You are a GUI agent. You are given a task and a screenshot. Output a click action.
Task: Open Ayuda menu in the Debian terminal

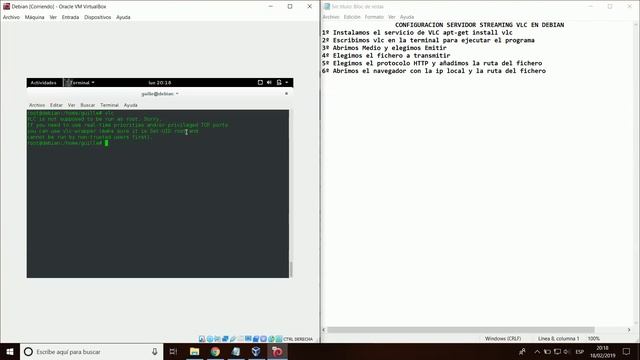tap(131, 105)
